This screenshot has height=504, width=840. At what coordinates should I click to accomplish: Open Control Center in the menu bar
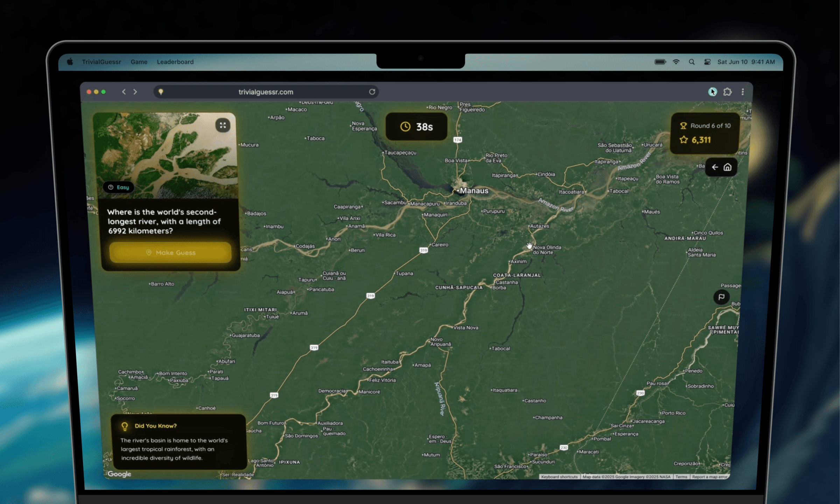[x=707, y=62]
